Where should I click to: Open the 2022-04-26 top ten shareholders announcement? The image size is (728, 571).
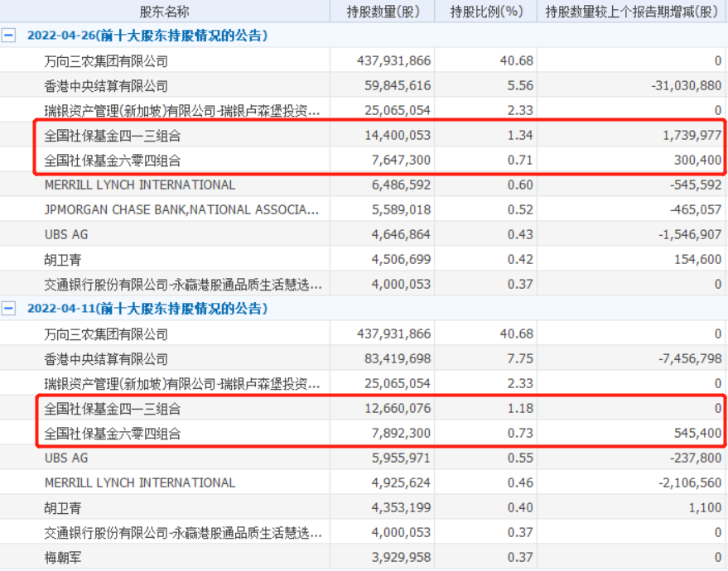click(x=147, y=36)
